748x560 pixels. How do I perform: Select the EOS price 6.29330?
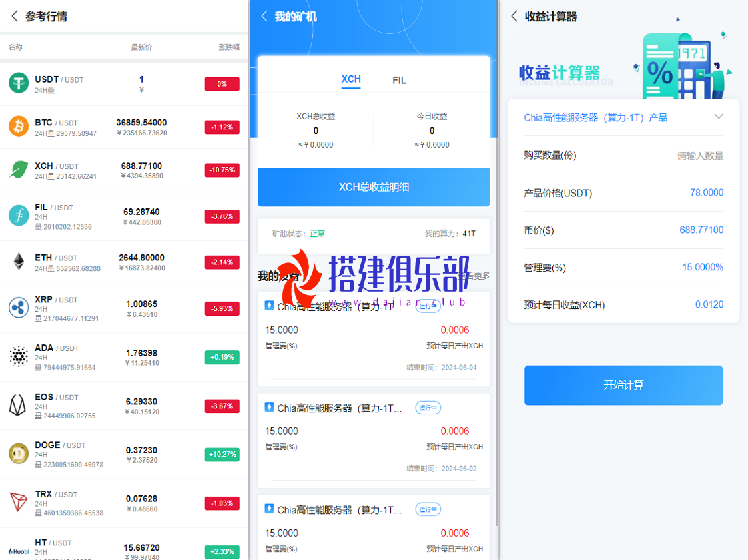[142, 401]
